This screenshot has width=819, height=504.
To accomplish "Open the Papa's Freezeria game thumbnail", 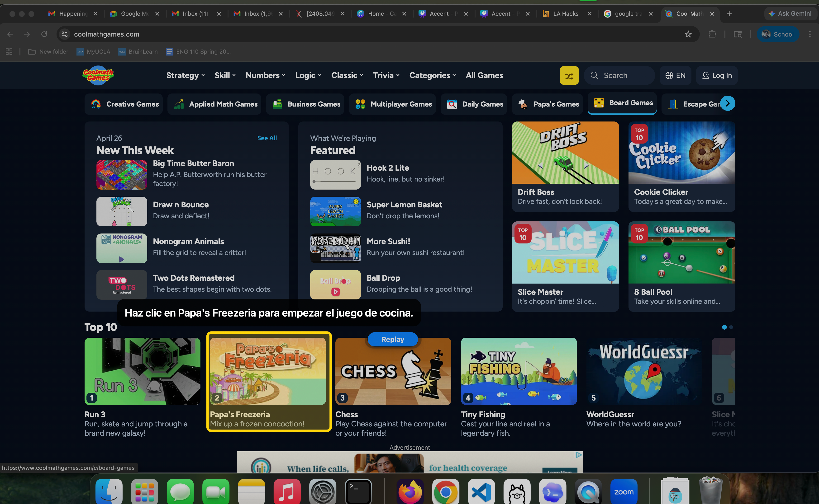I will coord(267,371).
